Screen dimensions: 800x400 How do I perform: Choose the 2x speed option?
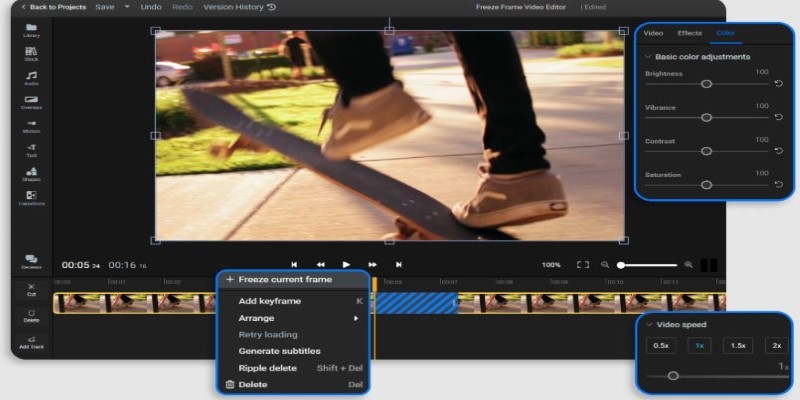click(776, 345)
